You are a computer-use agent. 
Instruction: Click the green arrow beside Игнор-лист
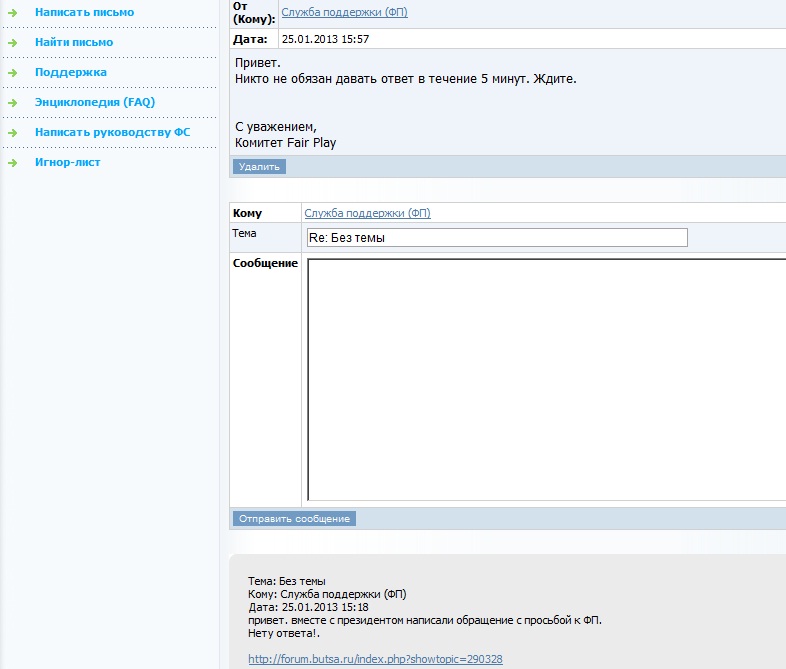point(12,163)
